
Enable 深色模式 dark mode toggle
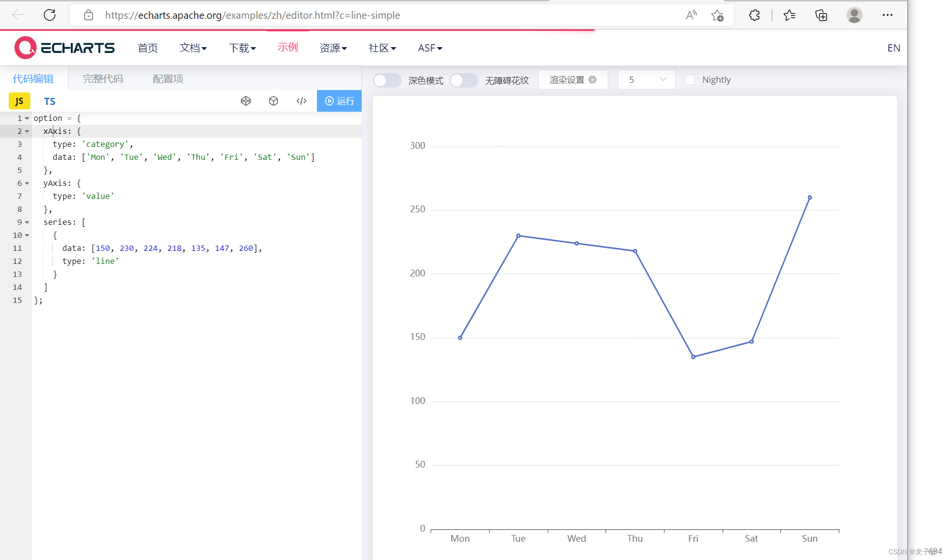tap(387, 80)
